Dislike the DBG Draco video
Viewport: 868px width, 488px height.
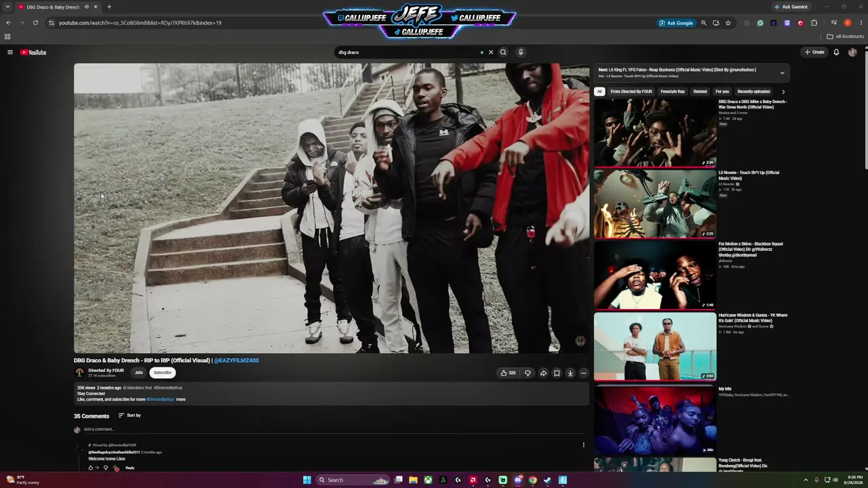[528, 373]
